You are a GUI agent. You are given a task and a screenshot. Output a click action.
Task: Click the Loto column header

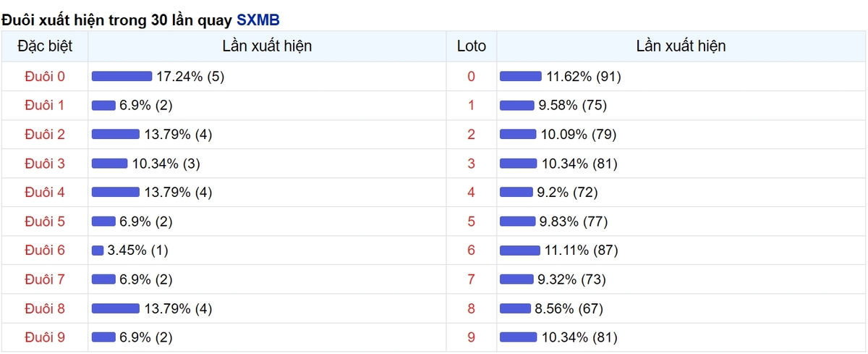[x=472, y=46]
